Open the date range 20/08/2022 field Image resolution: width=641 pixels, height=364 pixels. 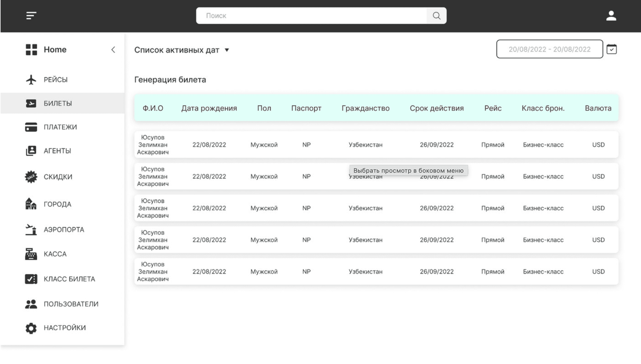550,49
